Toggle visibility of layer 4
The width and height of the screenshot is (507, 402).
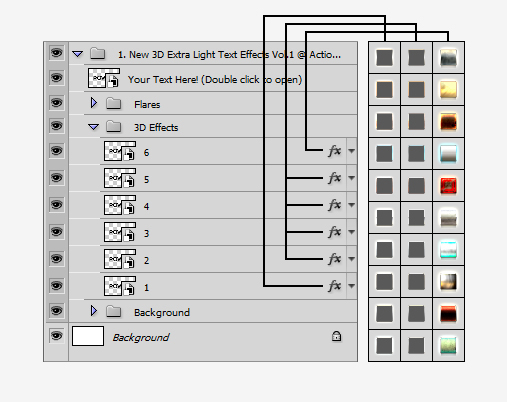point(56,205)
